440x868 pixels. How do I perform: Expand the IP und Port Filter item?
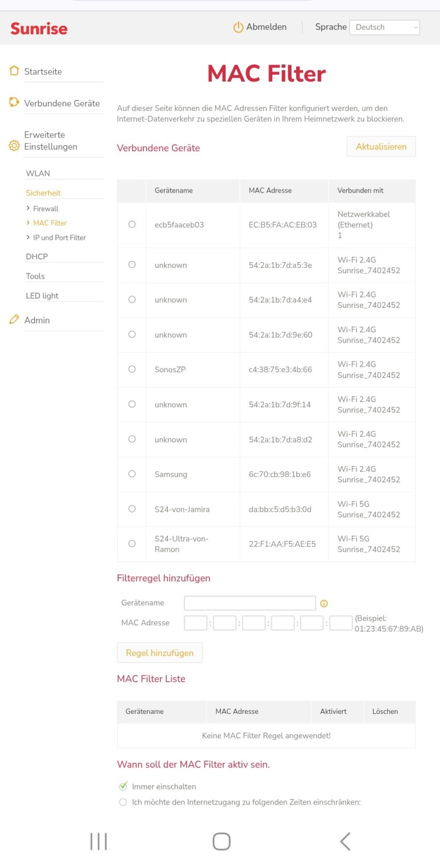[x=59, y=238]
